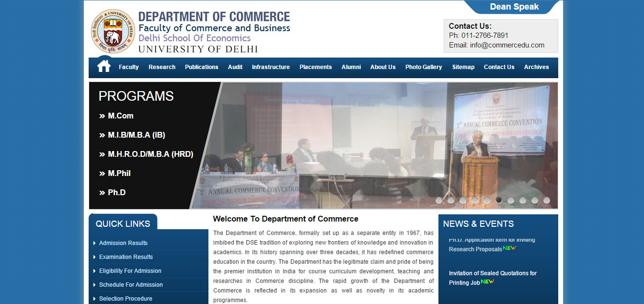Click NEW badge next to Research Proposals

pyautogui.click(x=509, y=248)
